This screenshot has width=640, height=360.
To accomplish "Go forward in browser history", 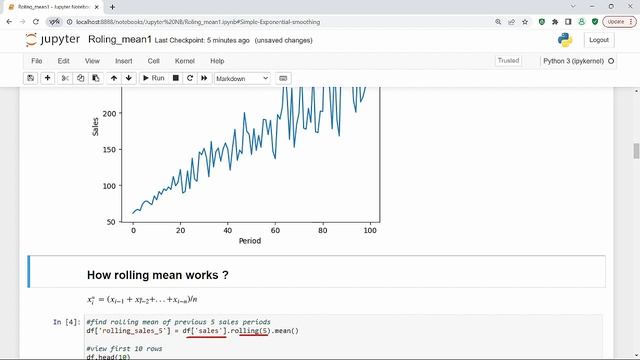I will pyautogui.click(x=22, y=22).
